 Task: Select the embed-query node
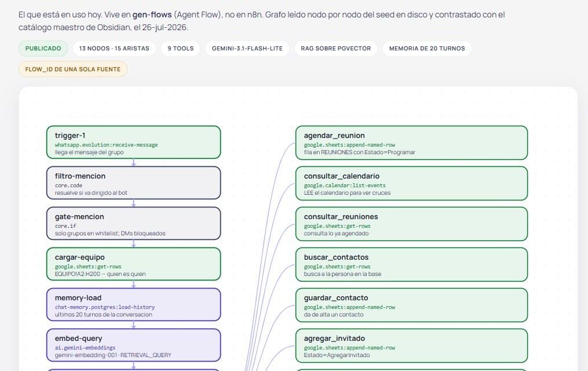(133, 345)
